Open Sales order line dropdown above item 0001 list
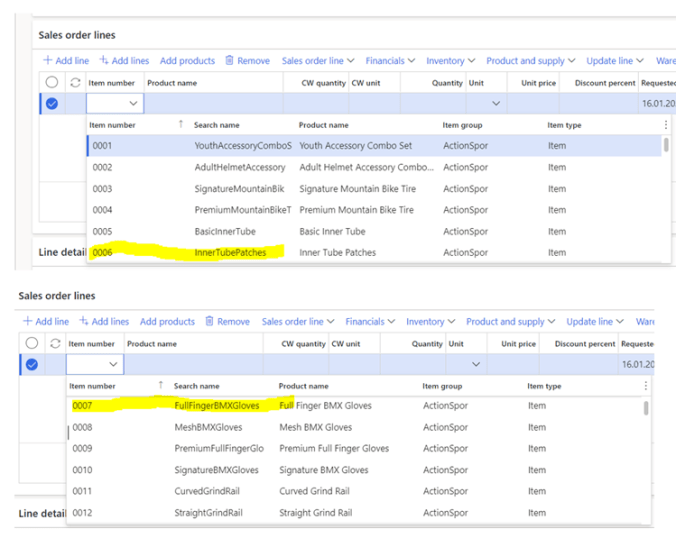The image size is (676, 538). (x=317, y=61)
